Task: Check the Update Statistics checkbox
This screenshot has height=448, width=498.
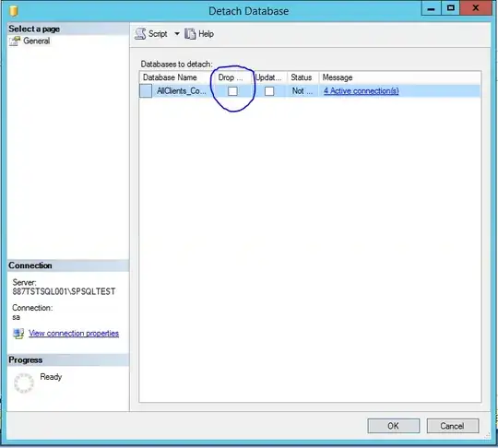Action: click(x=269, y=91)
